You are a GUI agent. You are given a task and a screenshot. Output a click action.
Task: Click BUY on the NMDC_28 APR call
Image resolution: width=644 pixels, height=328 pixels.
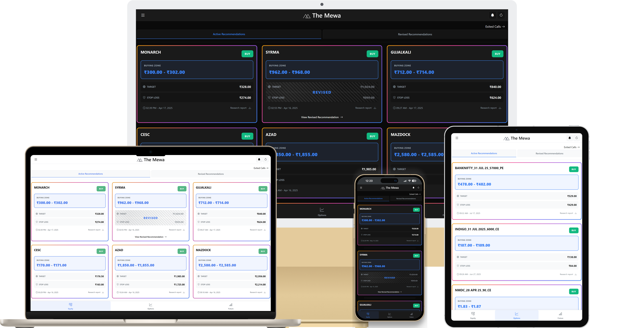click(574, 291)
